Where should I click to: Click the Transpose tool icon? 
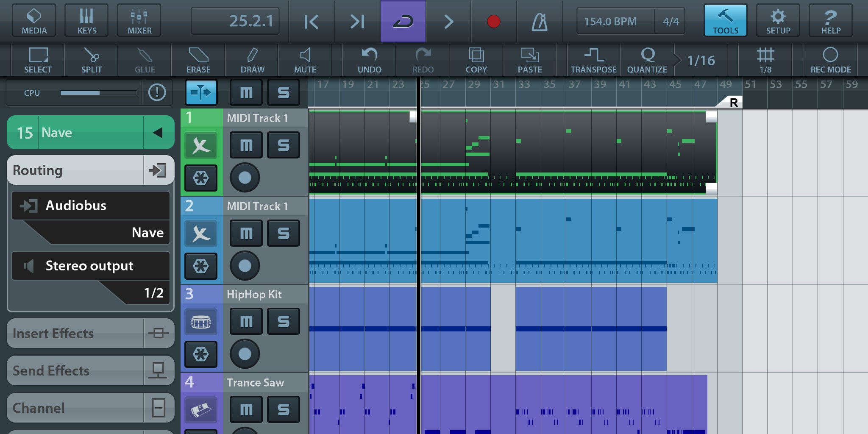click(593, 60)
